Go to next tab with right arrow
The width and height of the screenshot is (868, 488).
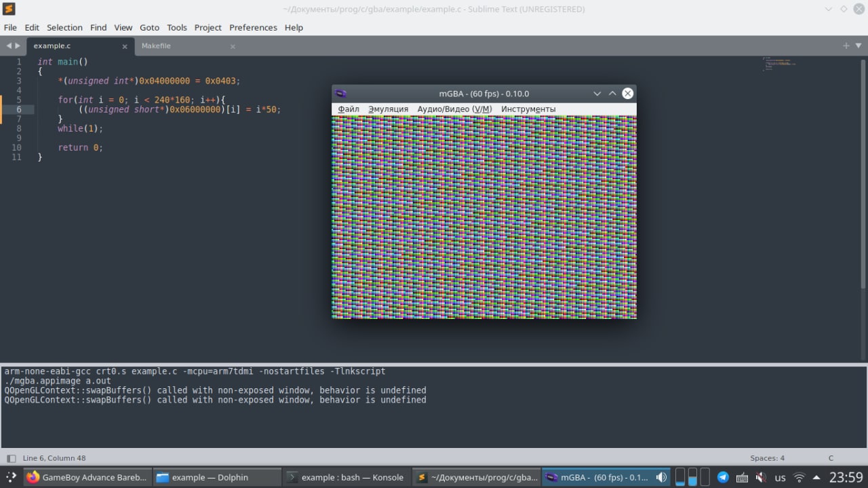click(x=18, y=45)
